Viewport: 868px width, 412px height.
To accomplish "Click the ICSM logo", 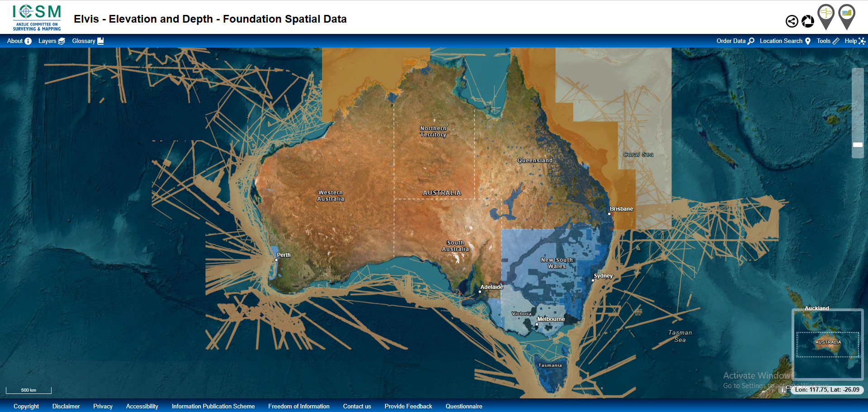I will [x=37, y=18].
